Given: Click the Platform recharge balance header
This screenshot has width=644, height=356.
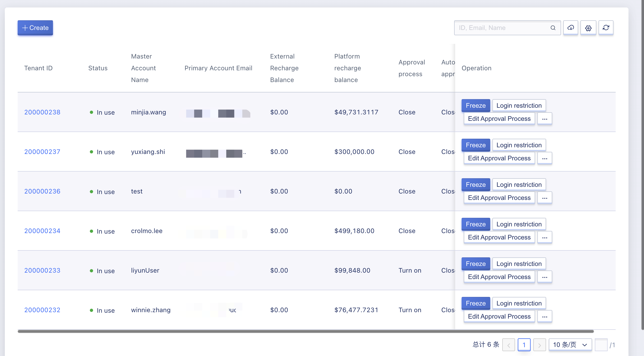Looking at the screenshot, I should pyautogui.click(x=348, y=68).
